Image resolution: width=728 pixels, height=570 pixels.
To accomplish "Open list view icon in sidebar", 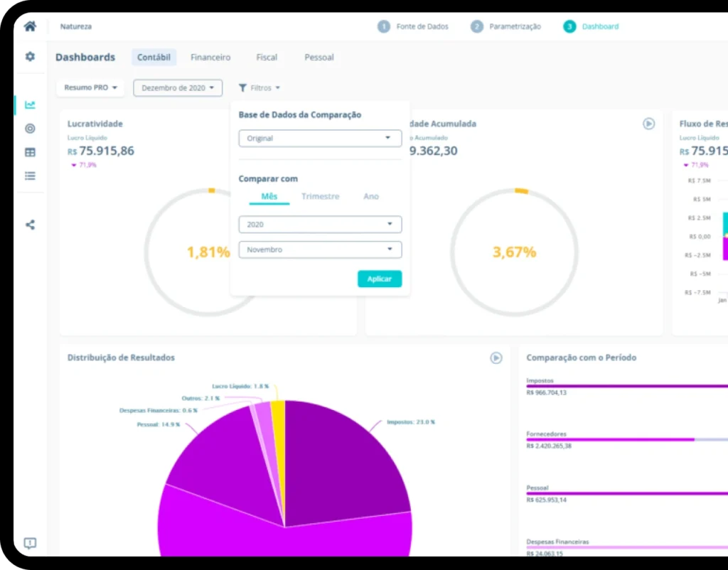I will (30, 176).
